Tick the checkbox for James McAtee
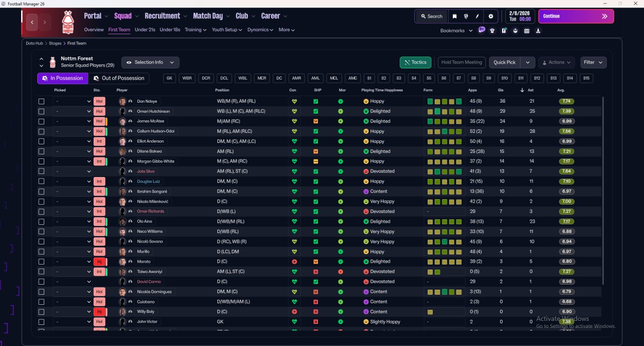Viewport: 644px width, 346px height. 41,121
